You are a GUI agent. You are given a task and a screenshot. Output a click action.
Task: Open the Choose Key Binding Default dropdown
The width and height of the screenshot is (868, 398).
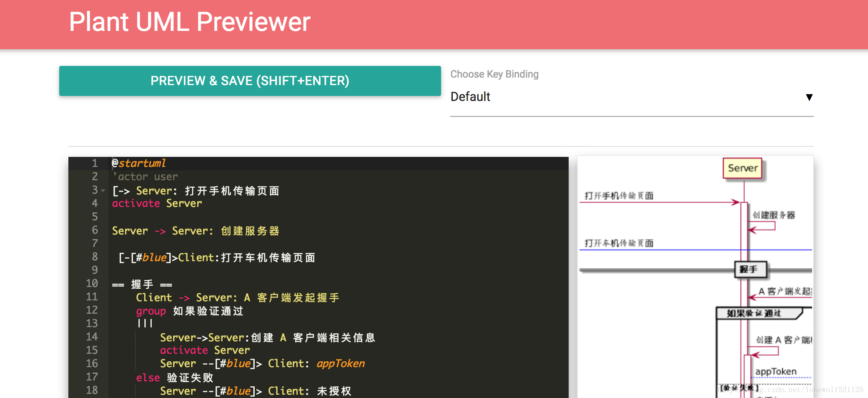click(x=632, y=97)
